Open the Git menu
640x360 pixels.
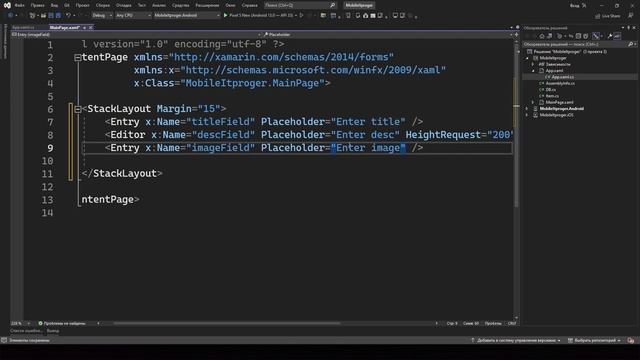pos(67,5)
